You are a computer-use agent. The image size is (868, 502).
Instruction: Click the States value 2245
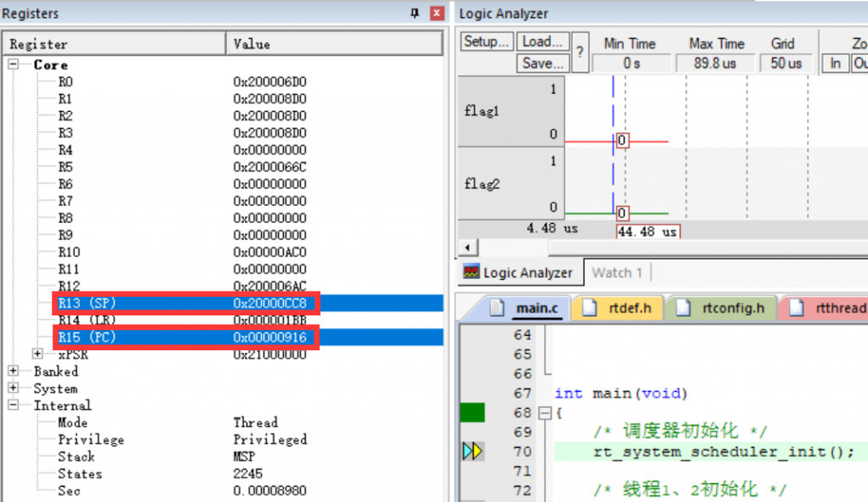coord(248,474)
